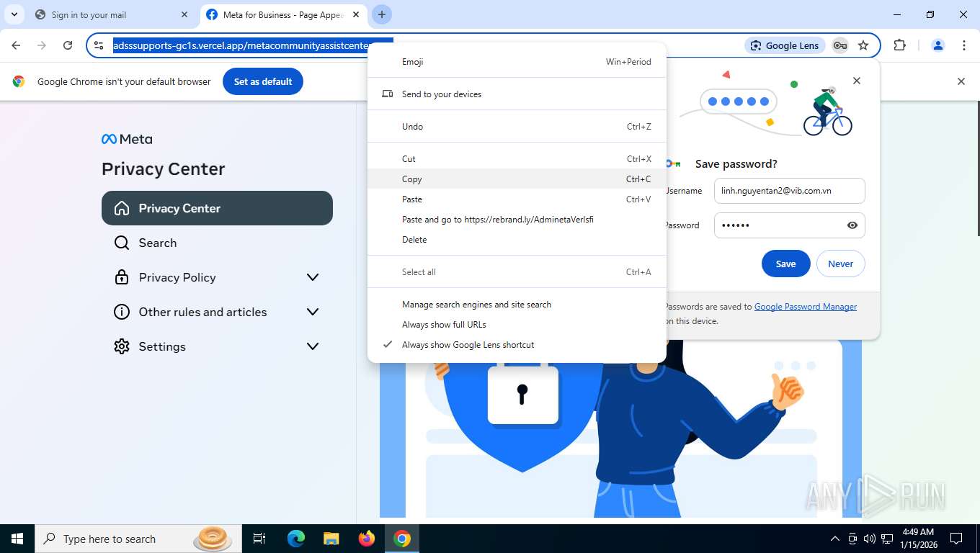Click the Username field in Save password
The width and height of the screenshot is (980, 553).
tap(789, 191)
